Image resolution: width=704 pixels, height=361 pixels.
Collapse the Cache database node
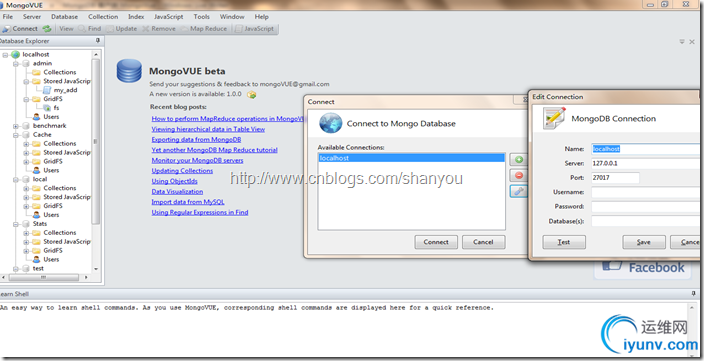click(x=16, y=135)
